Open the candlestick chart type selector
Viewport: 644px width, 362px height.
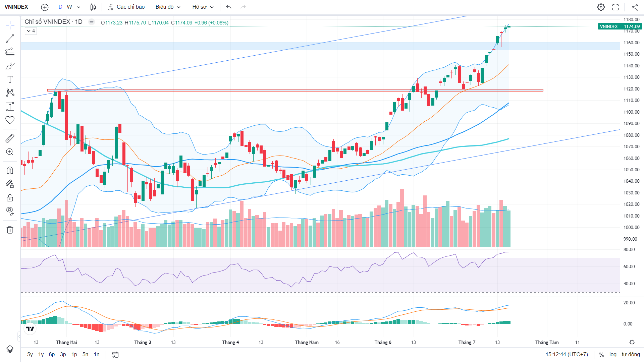93,7
